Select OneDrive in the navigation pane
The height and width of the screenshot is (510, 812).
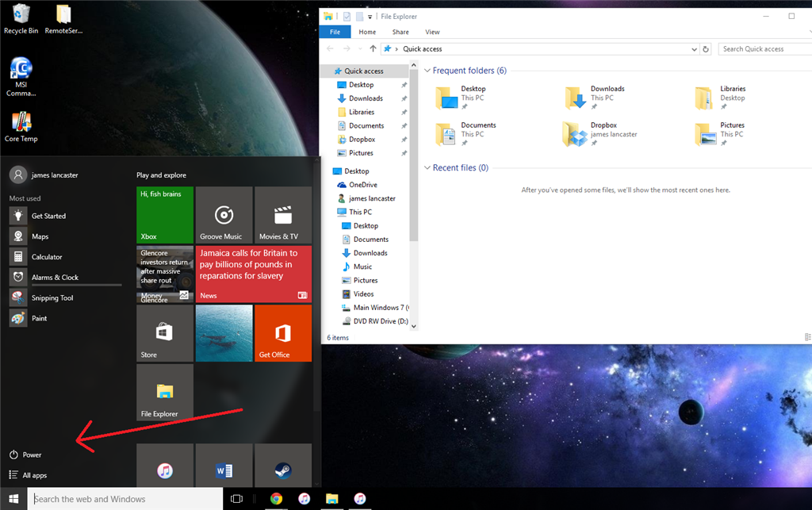tap(362, 185)
